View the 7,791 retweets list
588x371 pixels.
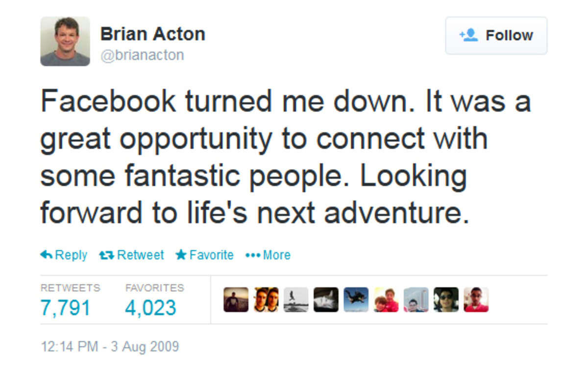[x=65, y=308]
